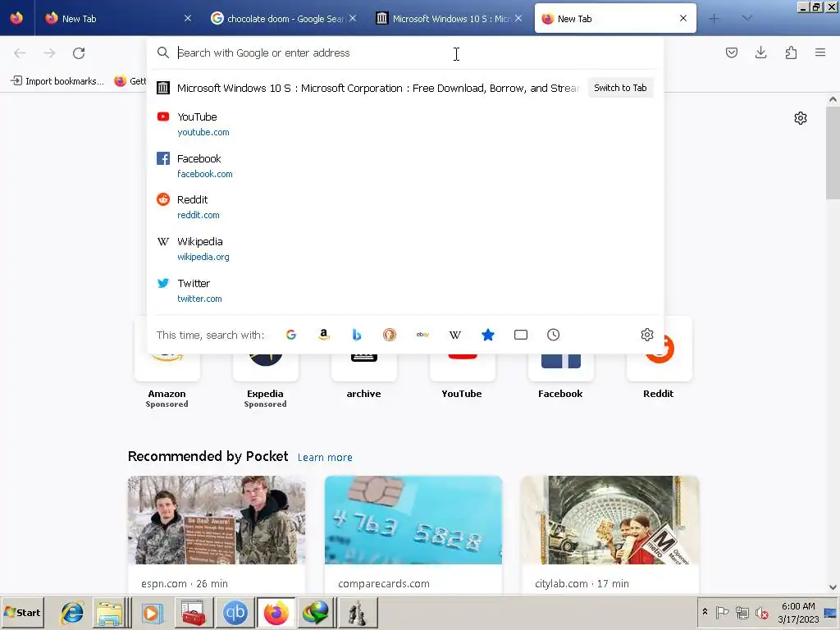This screenshot has width=840, height=630.
Task: Select the Facebook suggestion facebook.com
Action: [405, 166]
